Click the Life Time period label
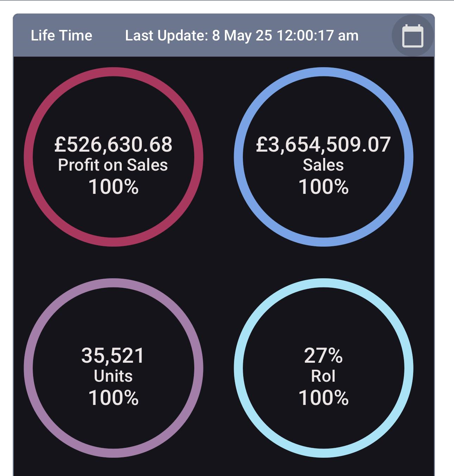The height and width of the screenshot is (476, 454). coord(62,36)
